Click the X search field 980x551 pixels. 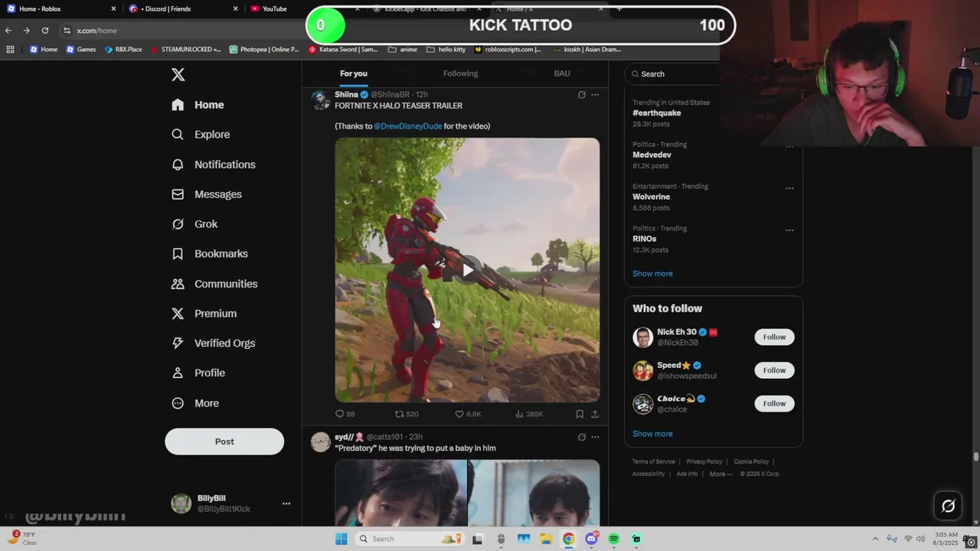672,74
